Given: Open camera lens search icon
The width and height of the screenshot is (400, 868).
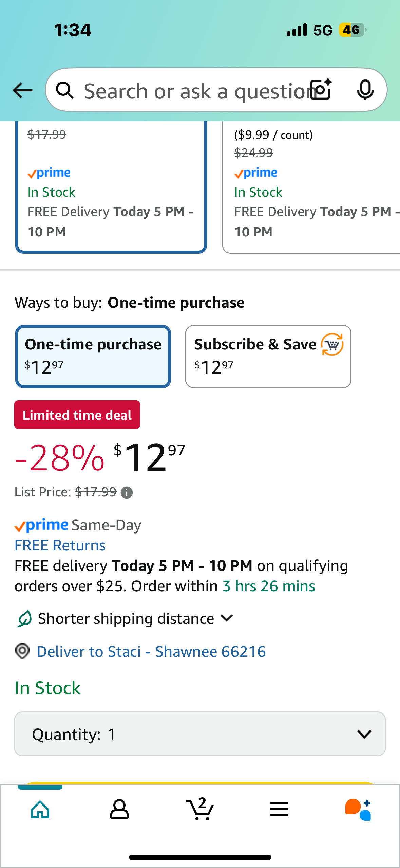Looking at the screenshot, I should [x=321, y=90].
